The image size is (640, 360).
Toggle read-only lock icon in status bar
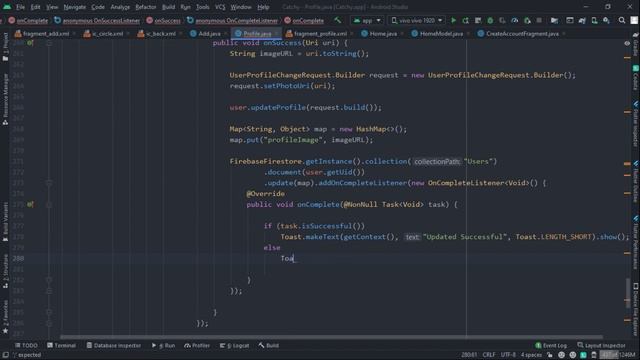(550, 355)
